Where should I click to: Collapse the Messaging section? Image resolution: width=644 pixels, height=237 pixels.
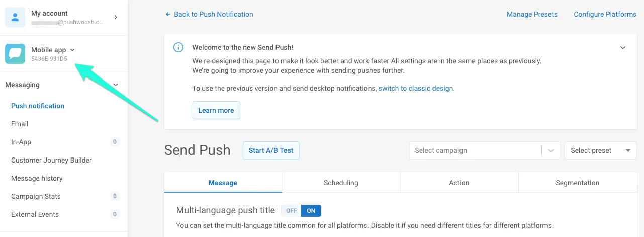click(x=116, y=85)
